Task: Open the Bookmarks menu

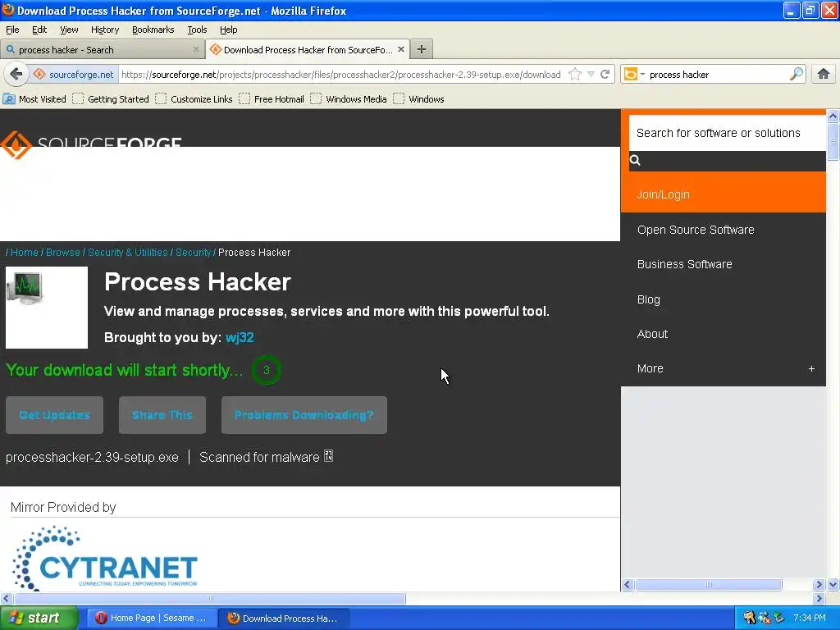Action: pyautogui.click(x=153, y=30)
